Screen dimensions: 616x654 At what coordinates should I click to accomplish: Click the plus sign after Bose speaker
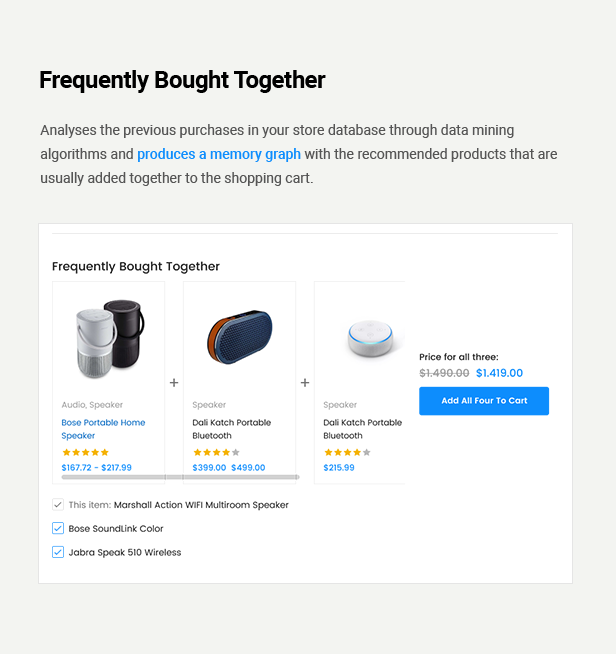coord(174,382)
